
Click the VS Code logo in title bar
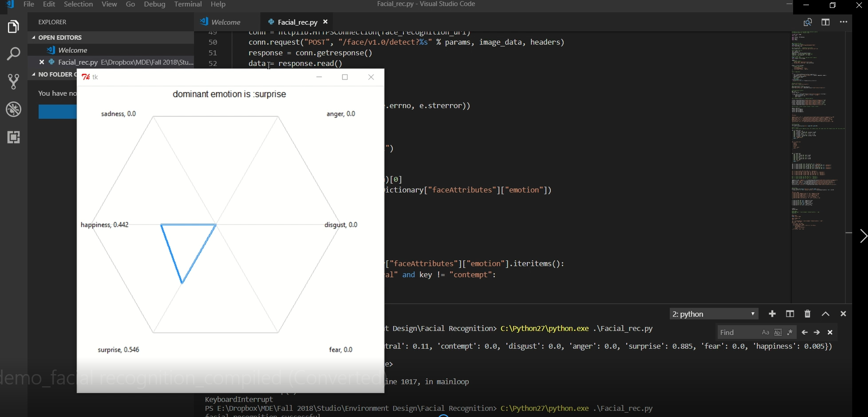pyautogui.click(x=10, y=4)
